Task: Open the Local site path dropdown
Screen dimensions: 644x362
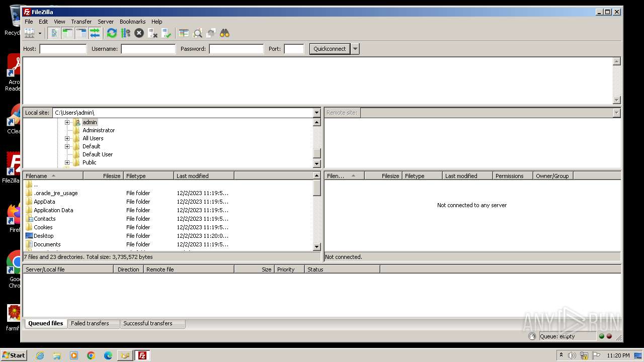Action: (x=316, y=113)
